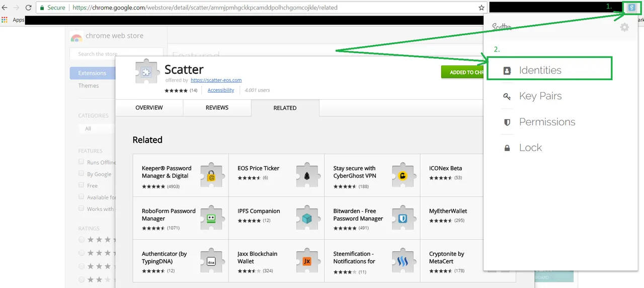This screenshot has height=288, width=644.
Task: Tick the Runs Offline checkbox
Action: pos(81,162)
